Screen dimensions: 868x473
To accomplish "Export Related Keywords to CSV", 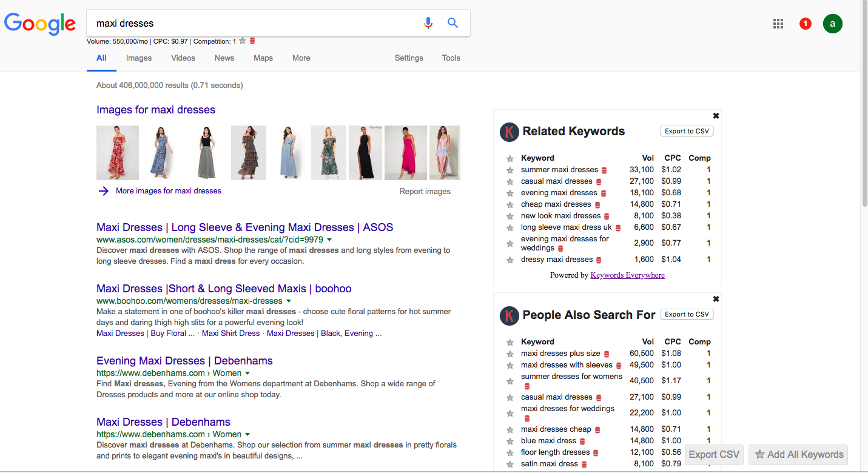I will (687, 131).
